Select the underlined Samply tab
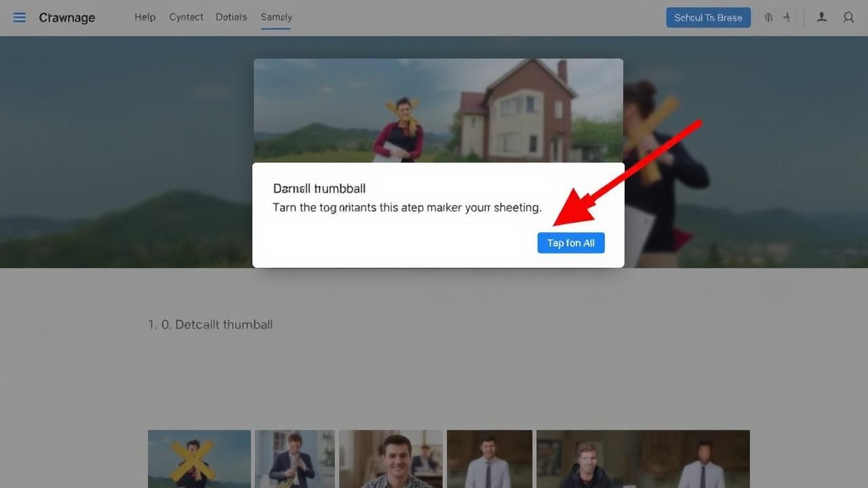Viewport: 868px width, 488px height. point(276,17)
